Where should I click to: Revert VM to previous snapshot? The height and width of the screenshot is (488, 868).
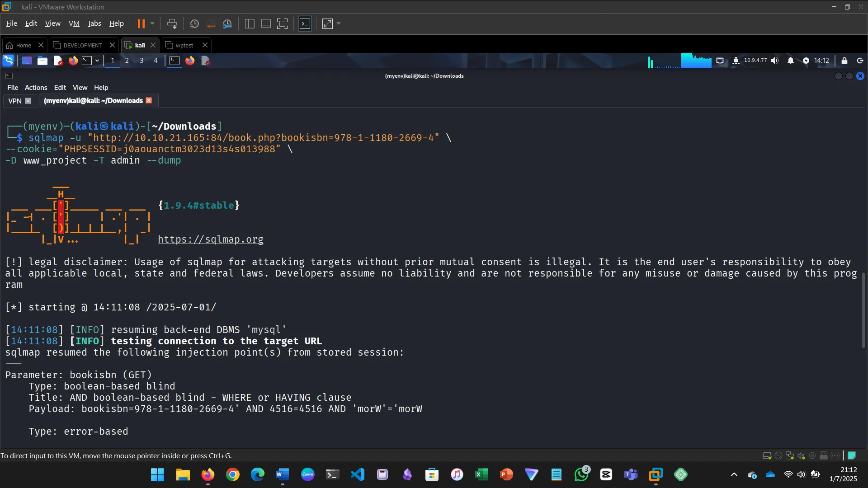(x=211, y=23)
